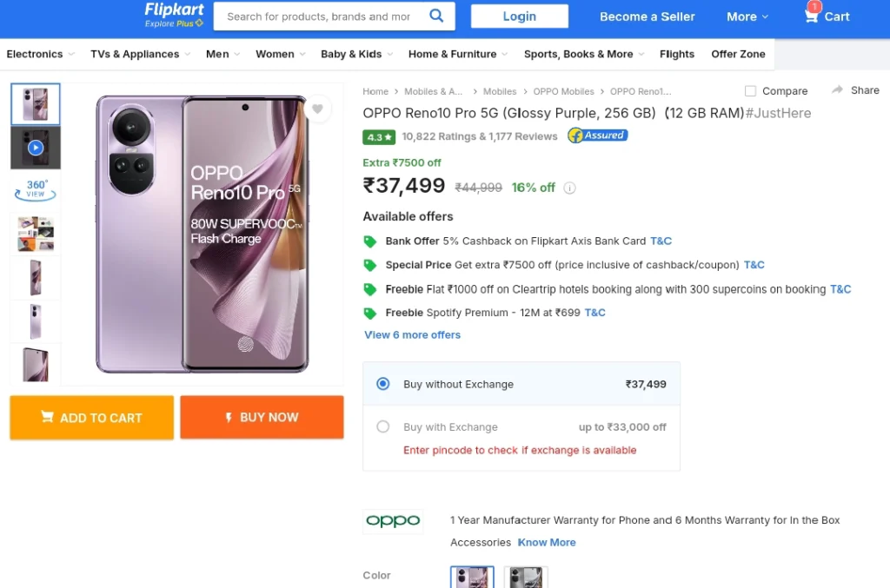890x588 pixels.
Task: Click View 6 more offers link
Action: (412, 335)
